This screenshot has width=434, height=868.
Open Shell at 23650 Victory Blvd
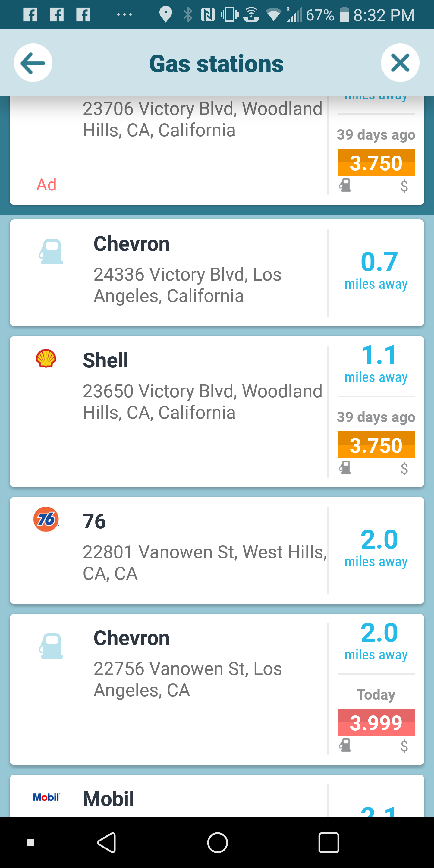coord(217,412)
